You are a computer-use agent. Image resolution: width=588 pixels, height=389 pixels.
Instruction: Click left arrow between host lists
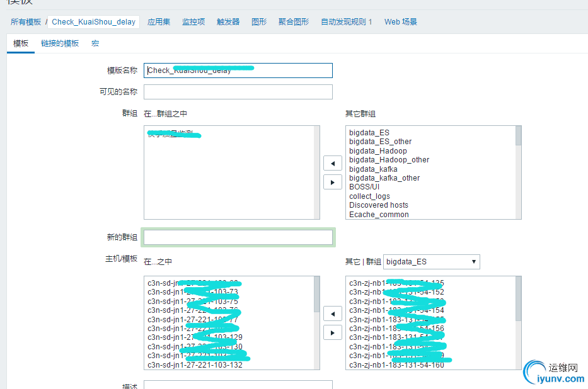coord(333,313)
